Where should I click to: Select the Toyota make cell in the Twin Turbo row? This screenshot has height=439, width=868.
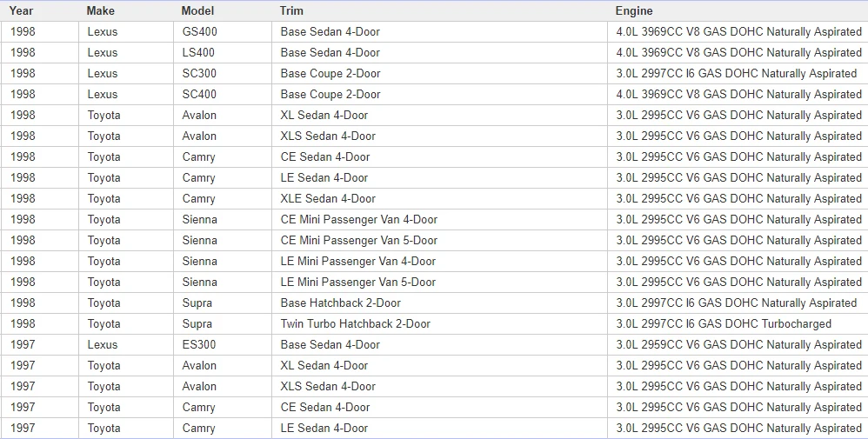click(x=125, y=324)
